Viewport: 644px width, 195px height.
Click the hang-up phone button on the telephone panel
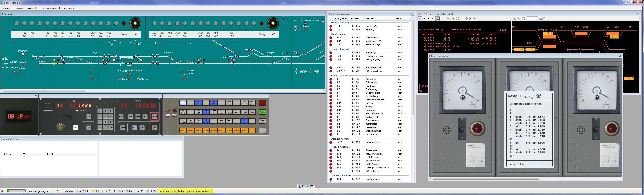pos(89,128)
